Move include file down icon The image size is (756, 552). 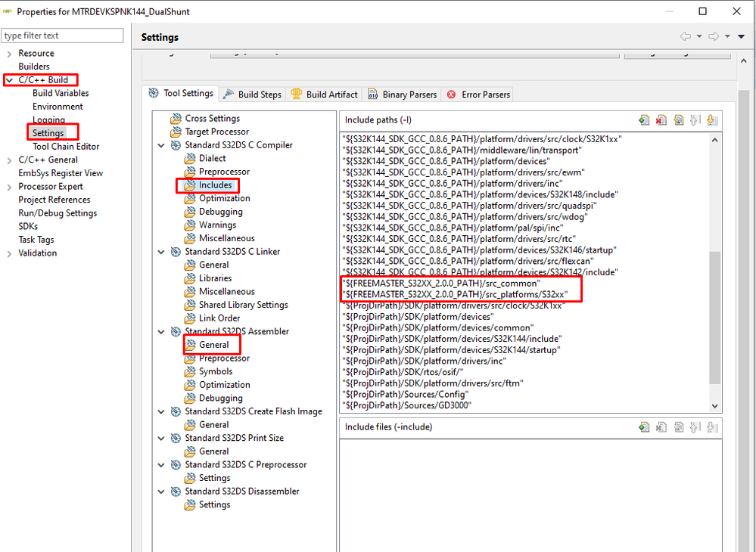(711, 426)
